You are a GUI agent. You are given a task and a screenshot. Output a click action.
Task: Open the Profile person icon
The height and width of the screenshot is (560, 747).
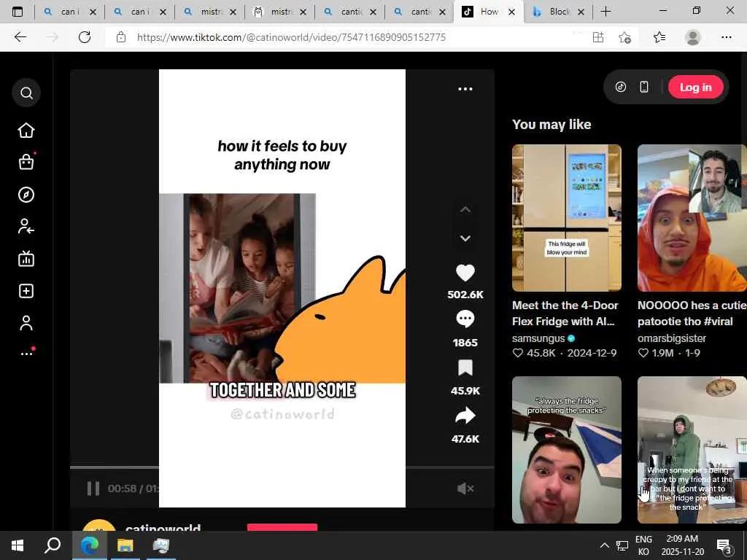tap(26, 323)
